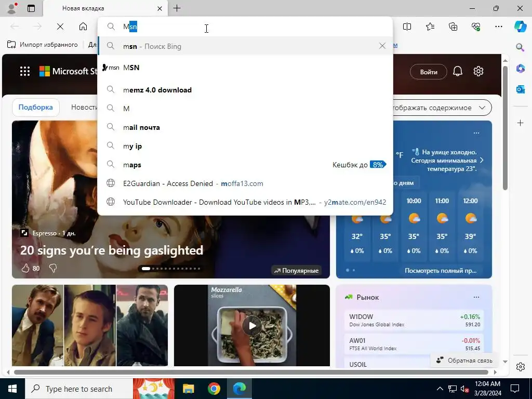Screen dimensions: 532x399
Task: Choose the my ip suggestion
Action: click(245, 146)
